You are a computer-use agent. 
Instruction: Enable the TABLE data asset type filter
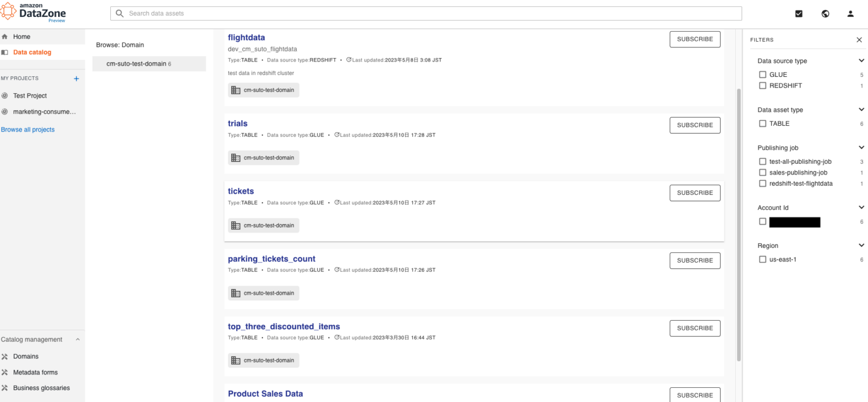(x=762, y=123)
